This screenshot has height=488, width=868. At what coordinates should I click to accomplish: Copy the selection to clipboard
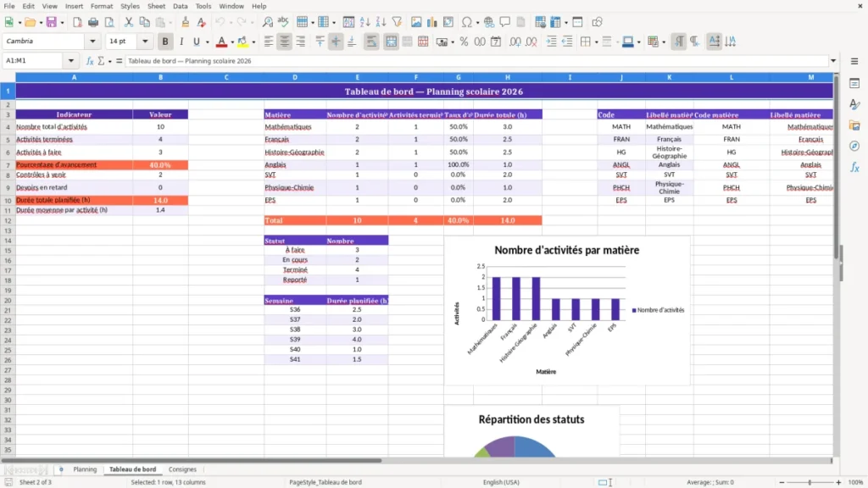(x=144, y=22)
